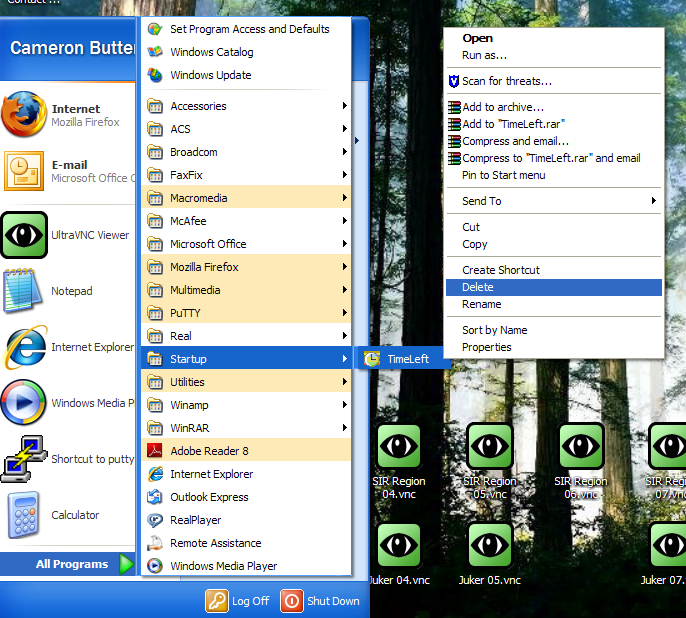Open the Winamp folder entry
This screenshot has height=618, width=686.
(246, 405)
